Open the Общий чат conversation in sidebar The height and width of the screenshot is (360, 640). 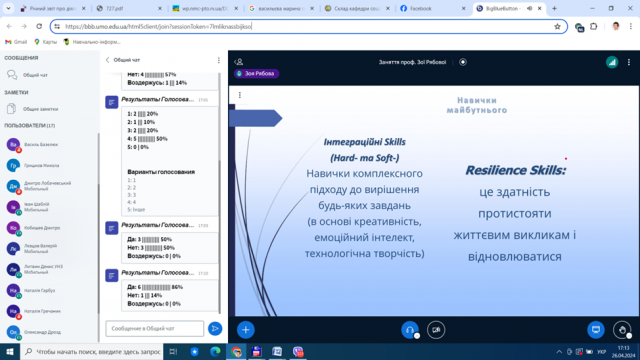[x=34, y=75]
